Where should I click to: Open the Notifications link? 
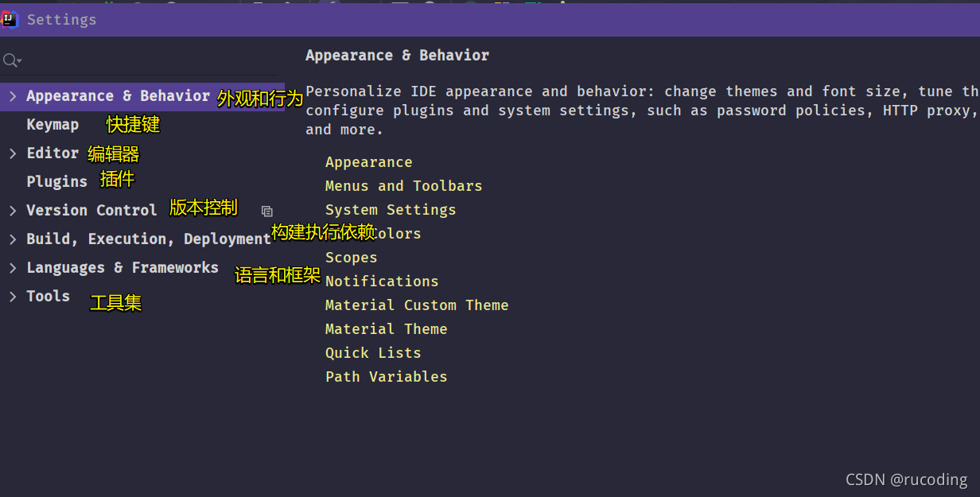[x=382, y=282]
